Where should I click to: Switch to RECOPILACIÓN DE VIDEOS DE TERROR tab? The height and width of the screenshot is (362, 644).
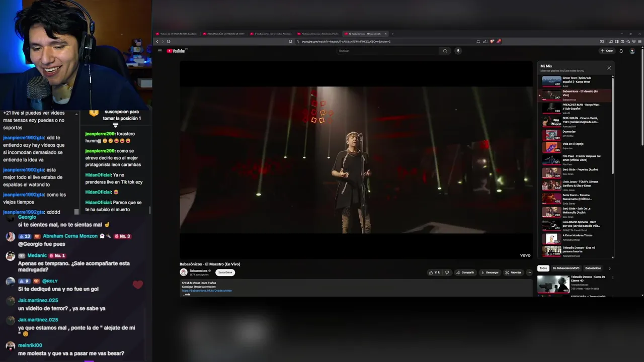224,34
